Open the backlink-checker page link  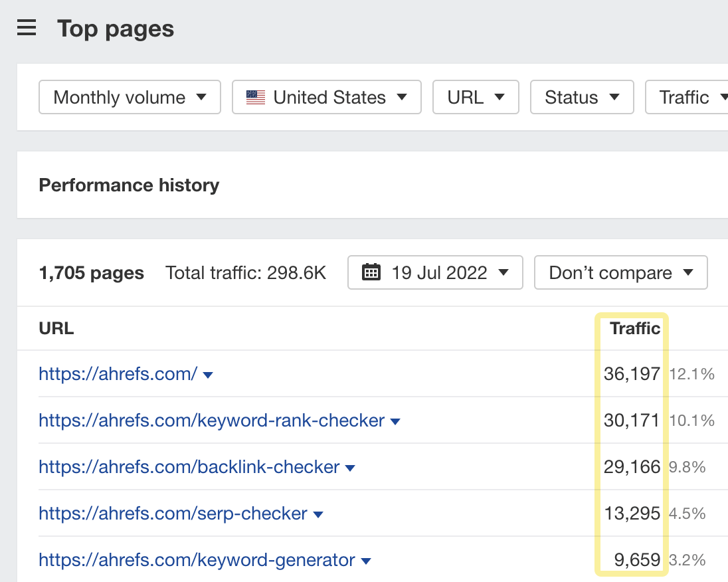pos(189,467)
